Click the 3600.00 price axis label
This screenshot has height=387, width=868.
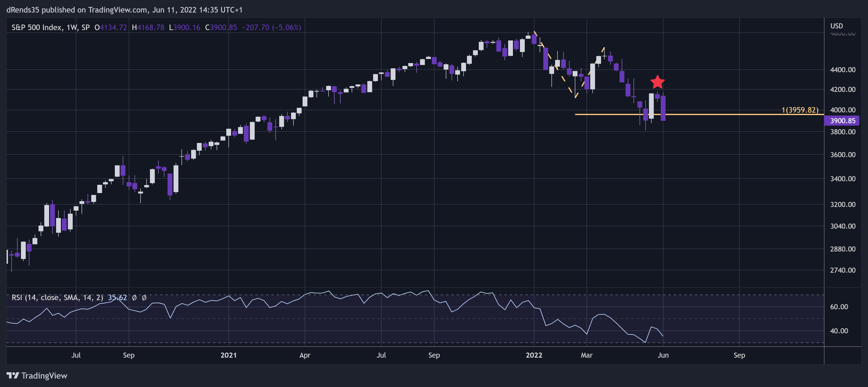pos(843,155)
